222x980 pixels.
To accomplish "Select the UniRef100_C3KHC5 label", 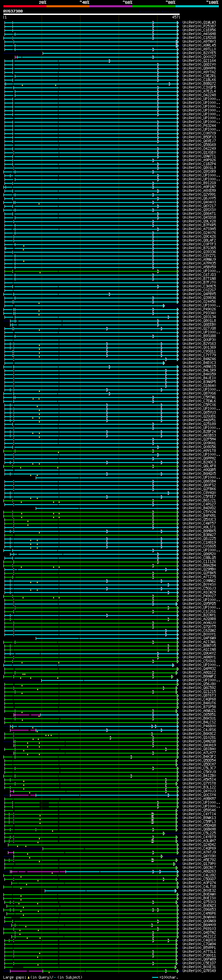I will pyautogui.click(x=199, y=286).
